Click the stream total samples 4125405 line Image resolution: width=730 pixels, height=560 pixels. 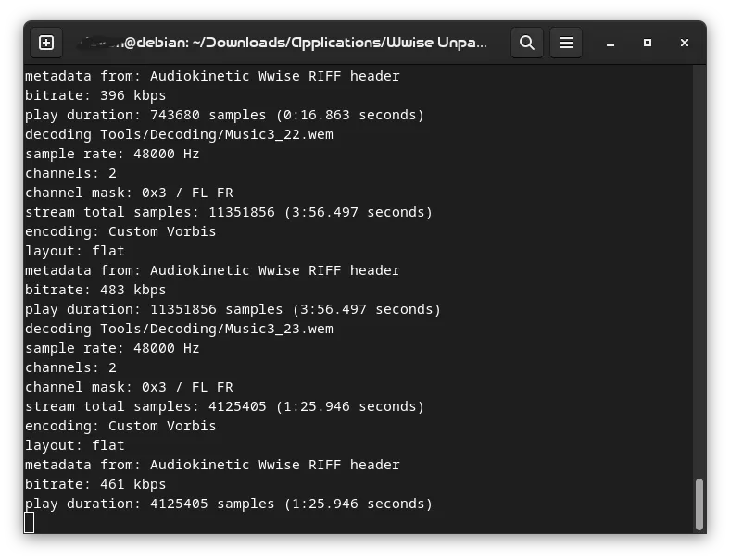pyautogui.click(x=224, y=406)
